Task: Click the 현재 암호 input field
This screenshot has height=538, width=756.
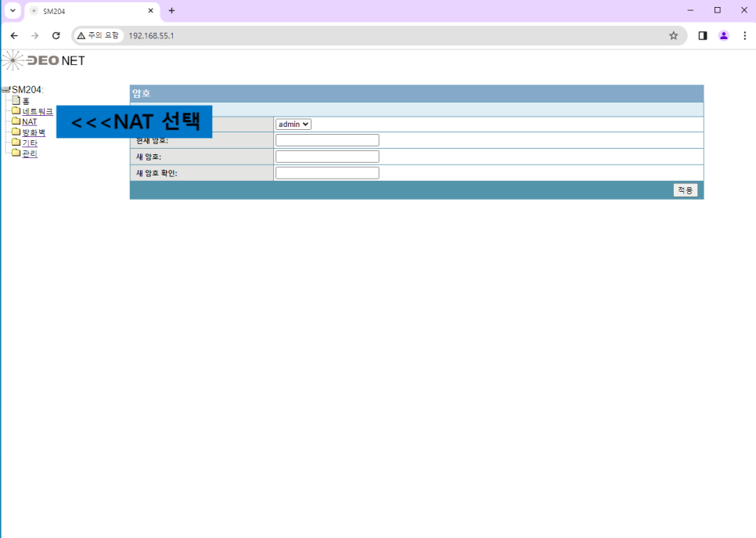Action: (327, 140)
